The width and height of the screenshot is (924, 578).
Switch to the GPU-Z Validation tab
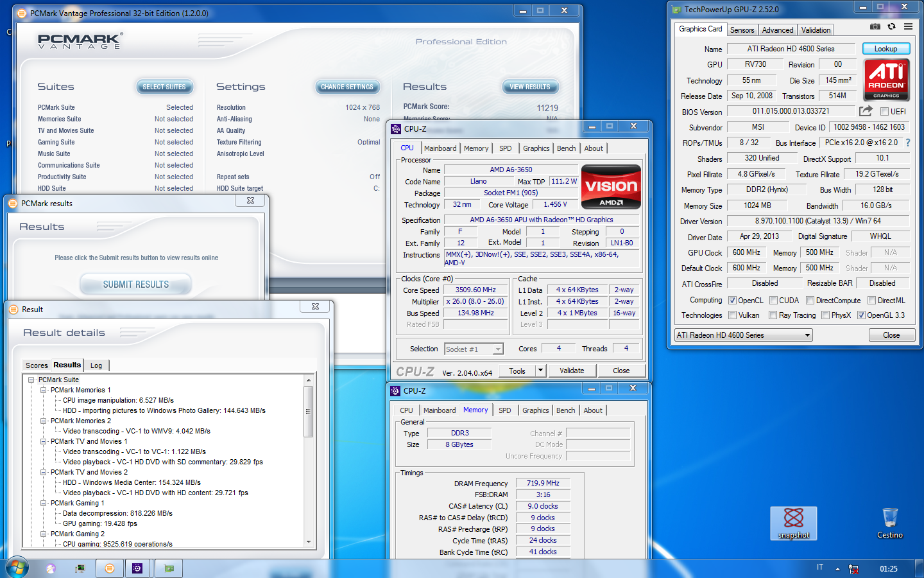point(816,30)
